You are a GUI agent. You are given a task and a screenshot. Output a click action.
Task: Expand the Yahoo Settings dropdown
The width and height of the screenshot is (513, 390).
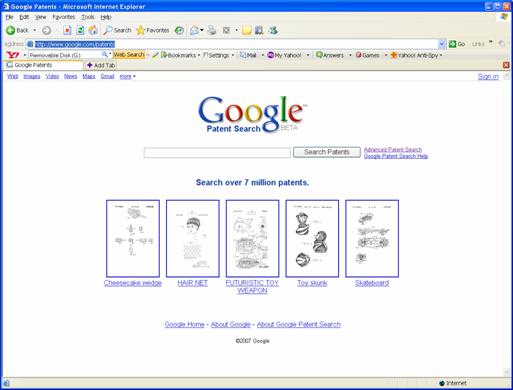233,55
